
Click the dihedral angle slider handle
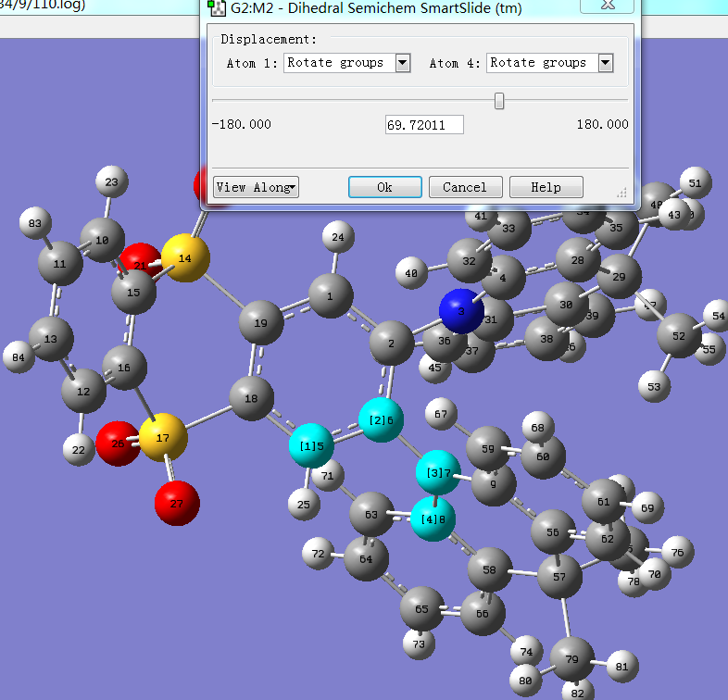click(x=499, y=101)
